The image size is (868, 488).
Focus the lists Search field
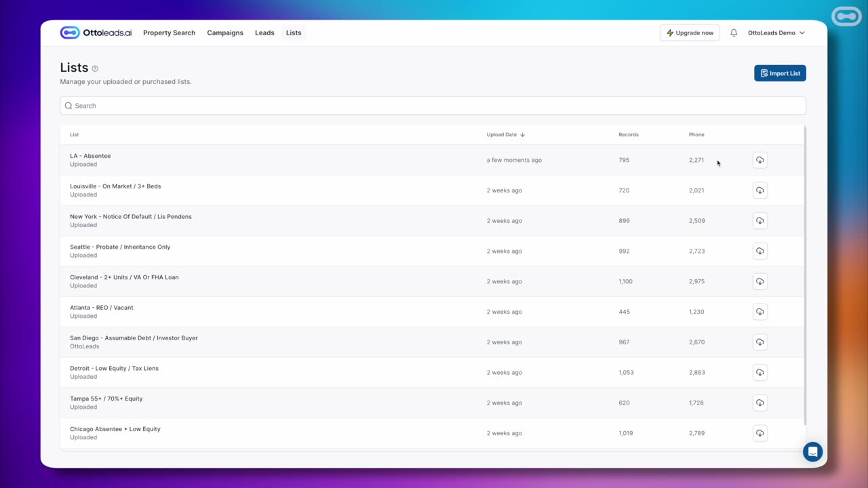point(433,106)
